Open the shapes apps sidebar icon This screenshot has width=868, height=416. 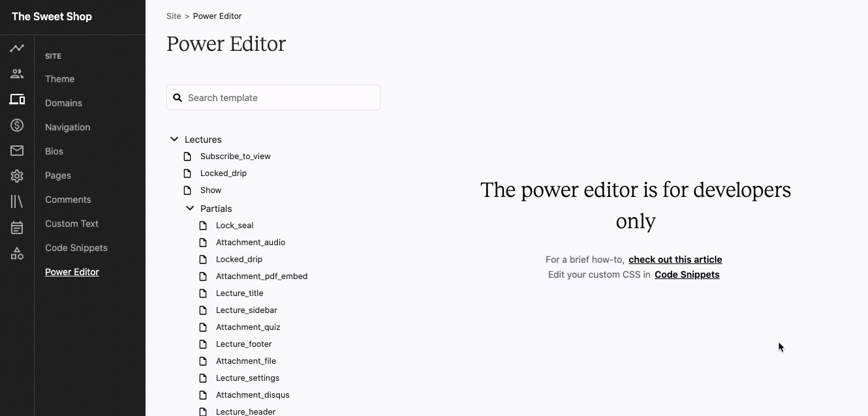coord(17,253)
